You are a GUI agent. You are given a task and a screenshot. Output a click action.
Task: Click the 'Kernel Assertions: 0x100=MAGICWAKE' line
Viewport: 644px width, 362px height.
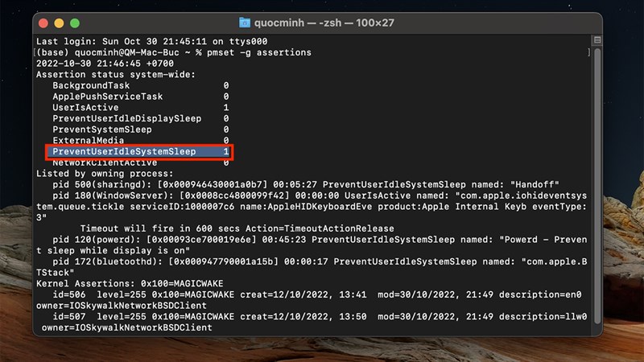(x=130, y=284)
